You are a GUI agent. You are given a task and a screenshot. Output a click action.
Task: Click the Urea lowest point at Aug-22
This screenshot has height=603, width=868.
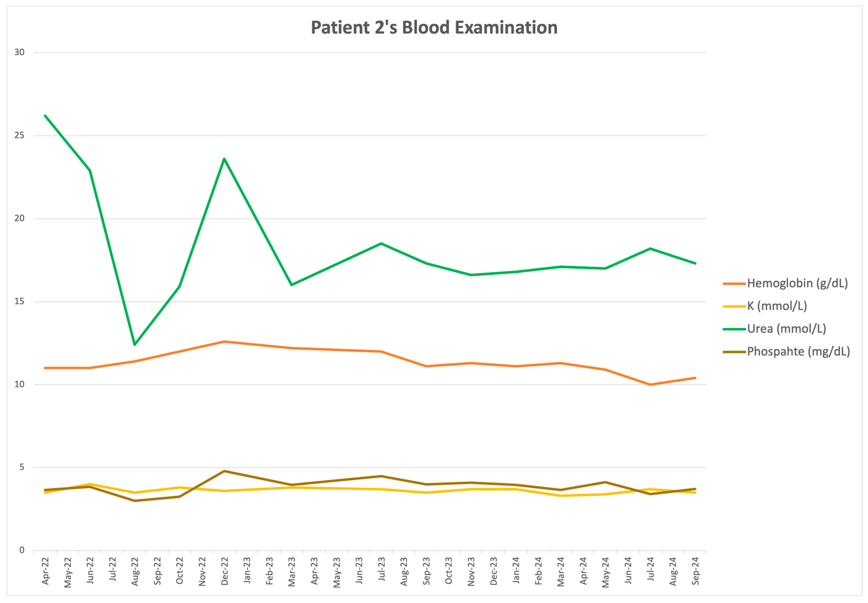coord(135,345)
